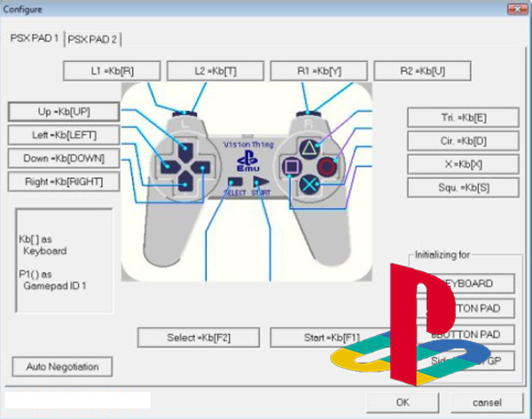Click the D-pad up arrow on the controller
The image size is (532, 419).
(x=184, y=149)
